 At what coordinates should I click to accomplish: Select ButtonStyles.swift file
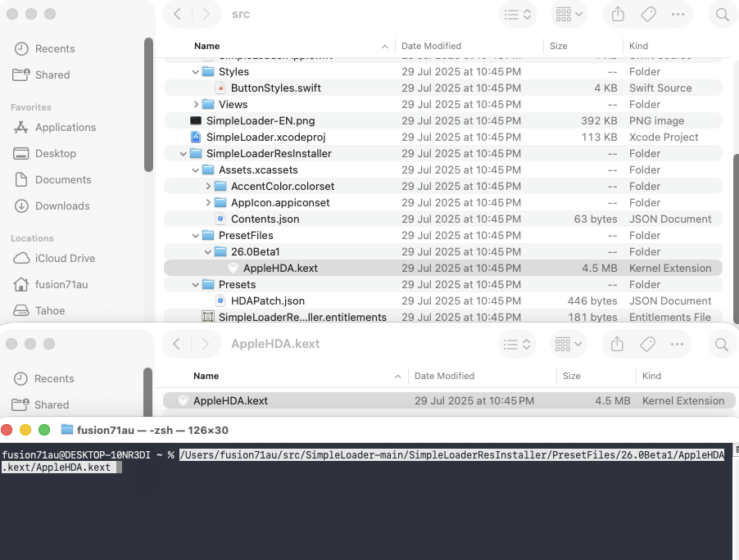(443, 88)
